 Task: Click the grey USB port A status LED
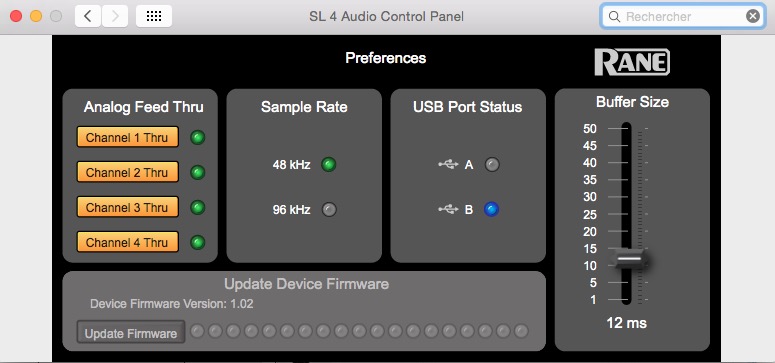[x=491, y=164]
